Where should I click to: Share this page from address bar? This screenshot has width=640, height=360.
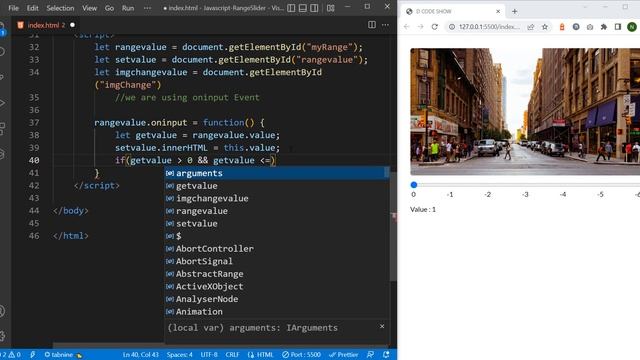pos(531,27)
